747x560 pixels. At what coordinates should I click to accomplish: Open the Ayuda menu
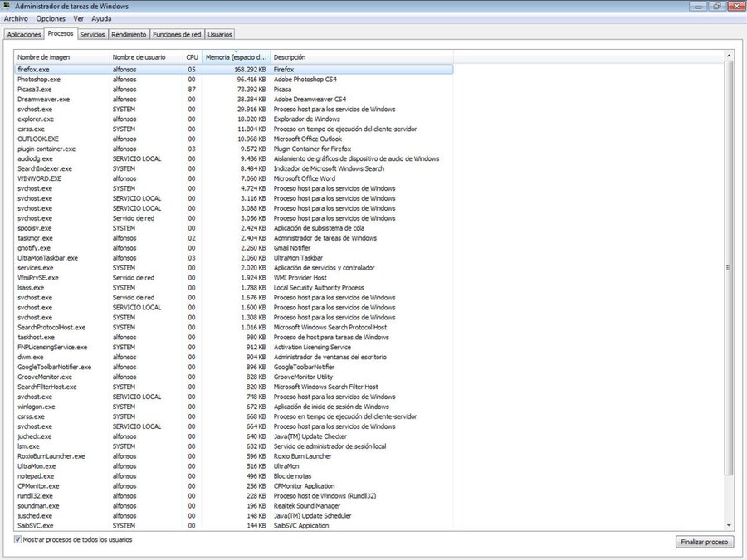pyautogui.click(x=101, y=18)
